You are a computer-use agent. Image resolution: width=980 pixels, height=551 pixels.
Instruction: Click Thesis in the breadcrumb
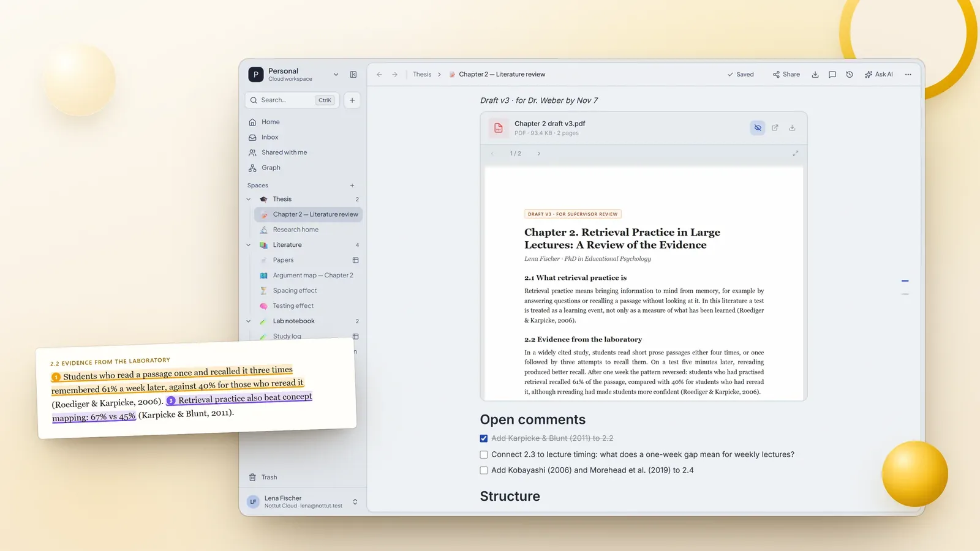pyautogui.click(x=422, y=75)
